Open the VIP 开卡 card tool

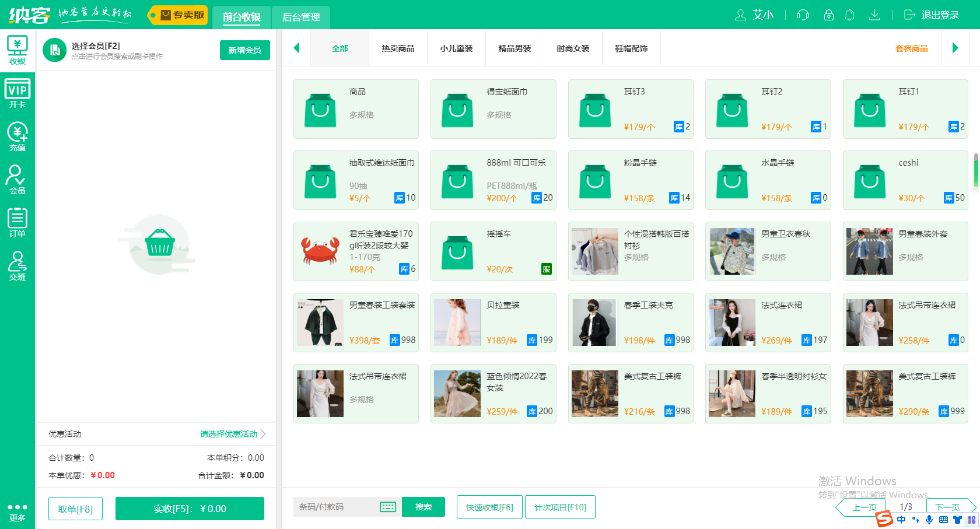[17, 92]
